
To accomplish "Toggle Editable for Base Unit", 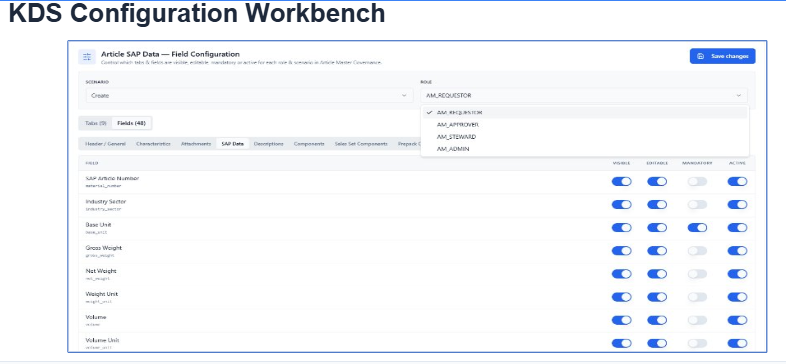I will [x=657, y=228].
